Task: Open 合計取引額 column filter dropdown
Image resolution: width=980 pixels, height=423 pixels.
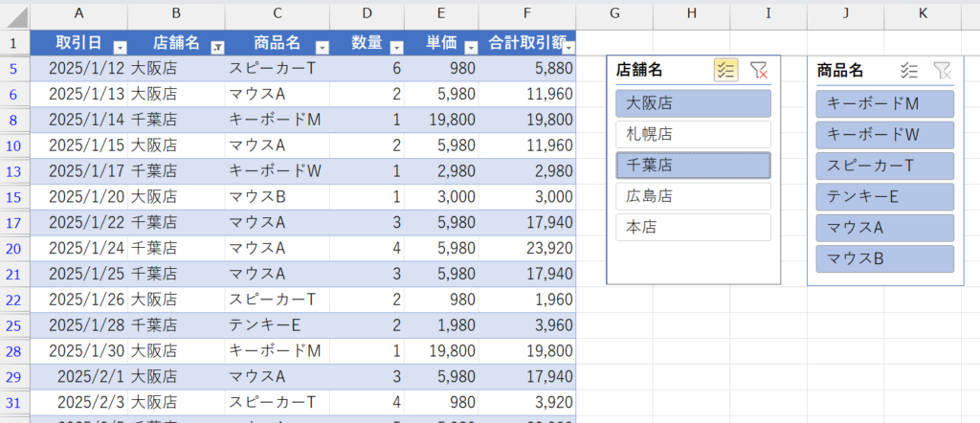Action: (568, 46)
